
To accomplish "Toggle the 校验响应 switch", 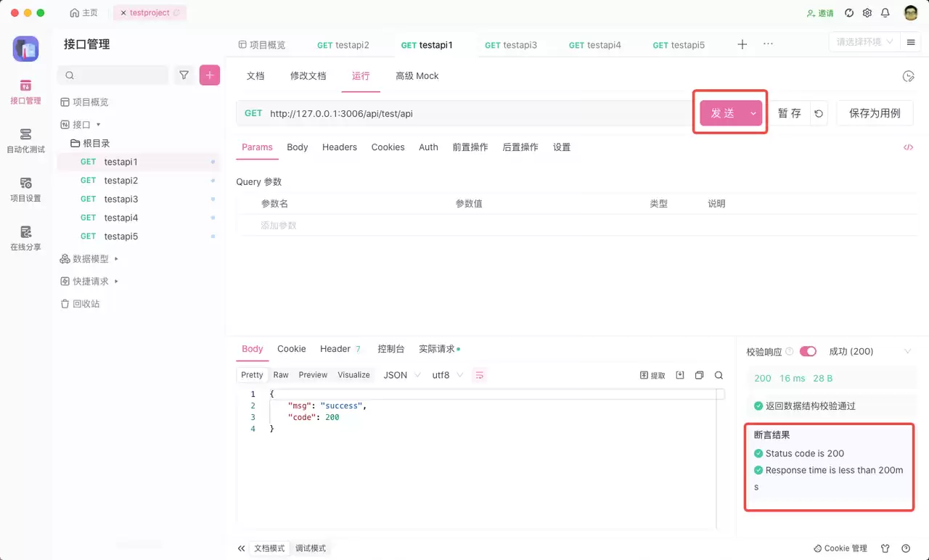I will click(x=808, y=351).
